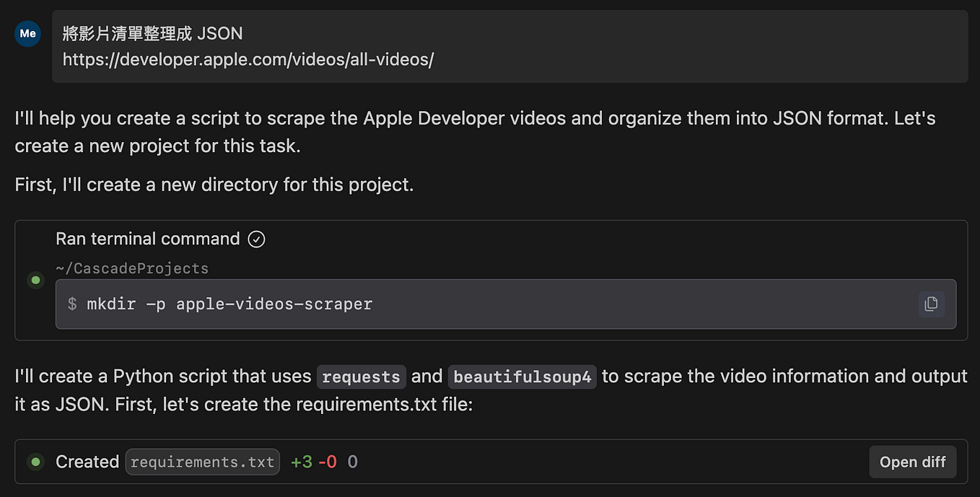Click the green status dot beside the terminal command
This screenshot has width=980, height=497.
[35, 280]
